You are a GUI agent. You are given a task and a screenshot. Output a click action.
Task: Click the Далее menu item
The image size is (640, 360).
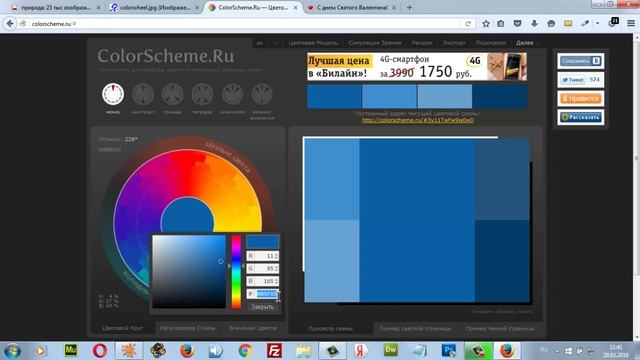pos(526,43)
